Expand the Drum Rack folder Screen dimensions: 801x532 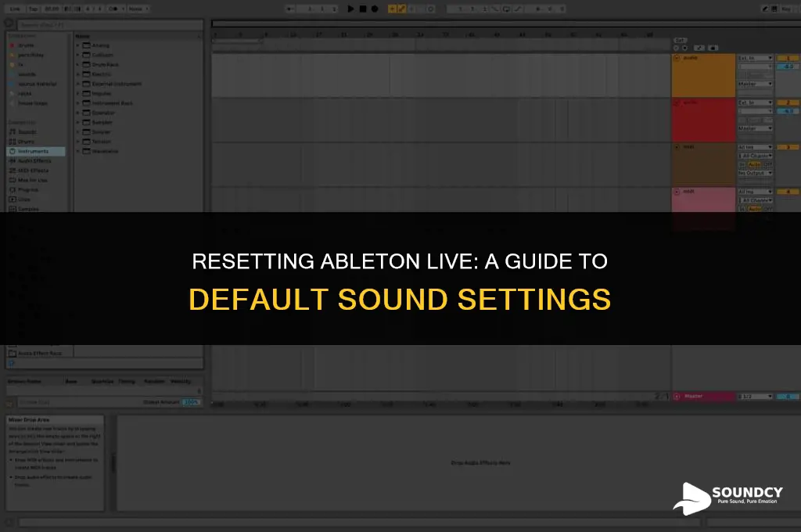click(x=77, y=65)
